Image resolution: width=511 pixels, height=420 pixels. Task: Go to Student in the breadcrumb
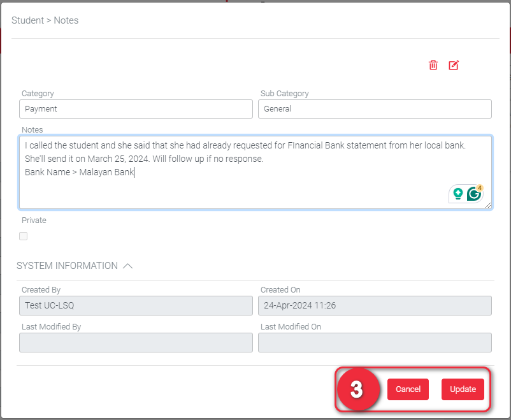(x=27, y=20)
